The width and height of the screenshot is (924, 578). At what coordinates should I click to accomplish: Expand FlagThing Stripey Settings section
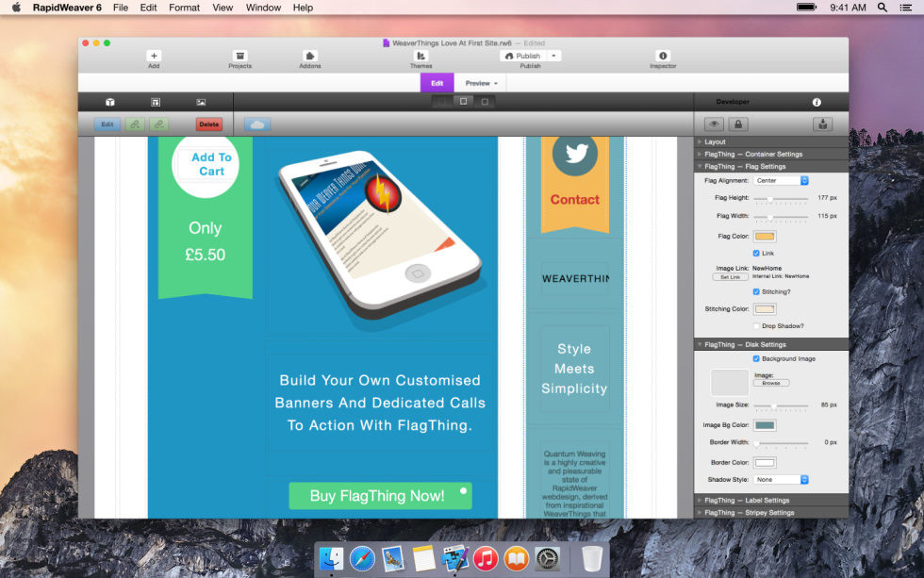tap(771, 513)
